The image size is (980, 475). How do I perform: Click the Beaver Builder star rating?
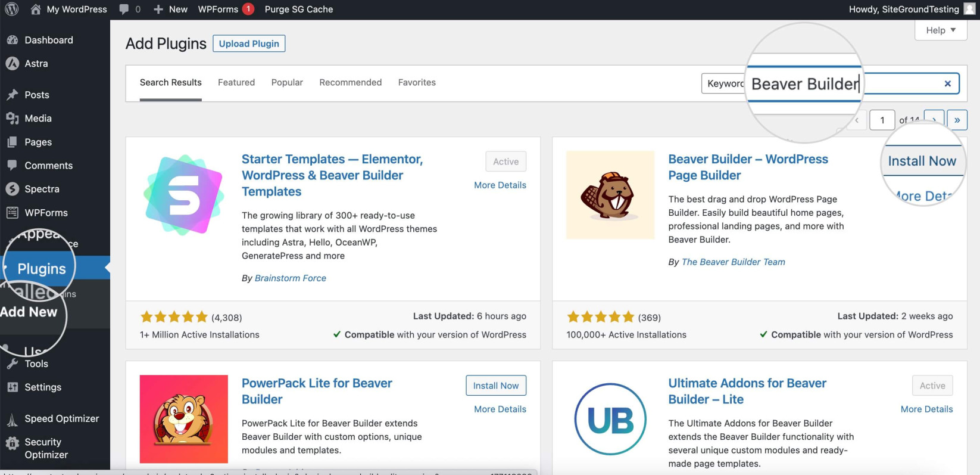click(601, 317)
